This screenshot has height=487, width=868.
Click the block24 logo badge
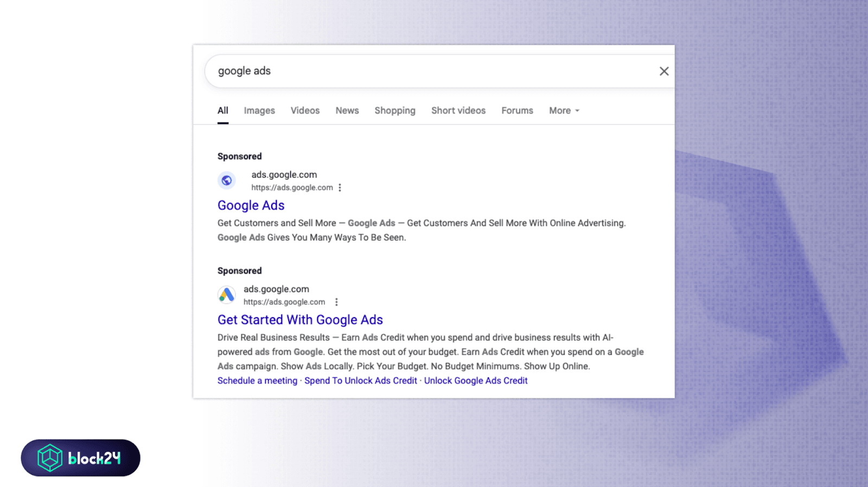coord(80,458)
